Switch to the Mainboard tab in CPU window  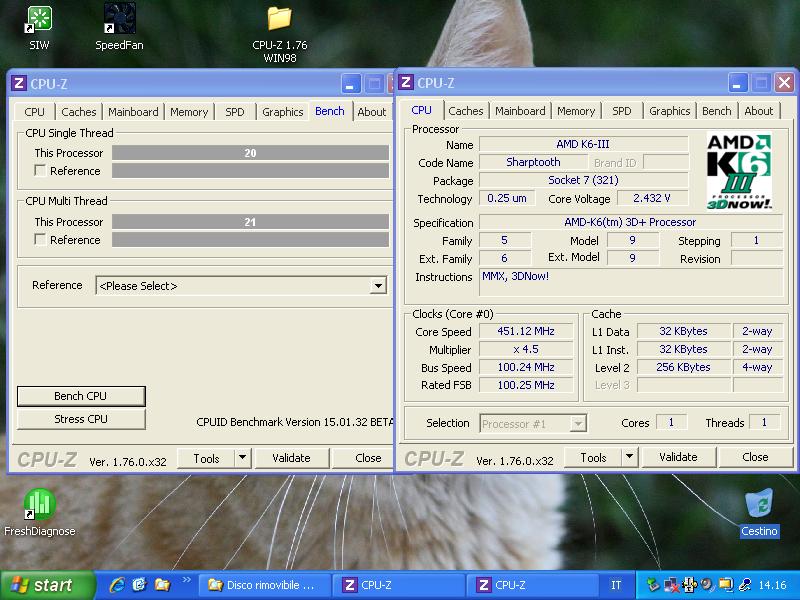520,111
